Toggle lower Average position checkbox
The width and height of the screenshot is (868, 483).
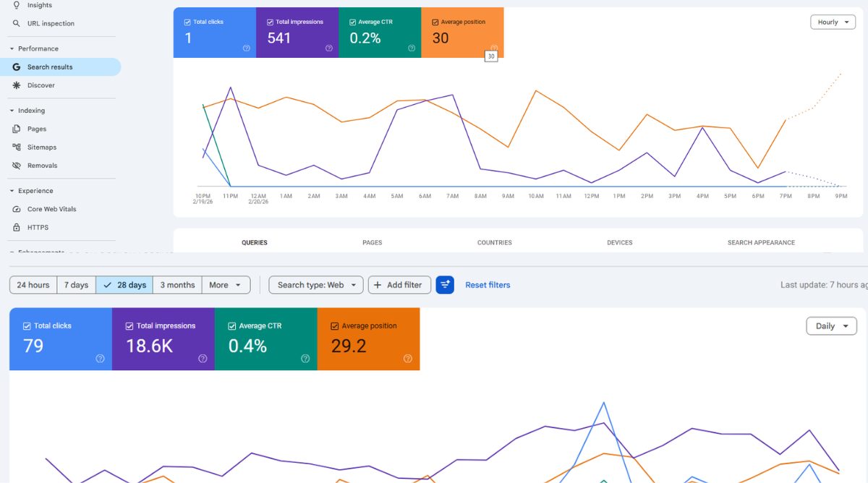(335, 326)
